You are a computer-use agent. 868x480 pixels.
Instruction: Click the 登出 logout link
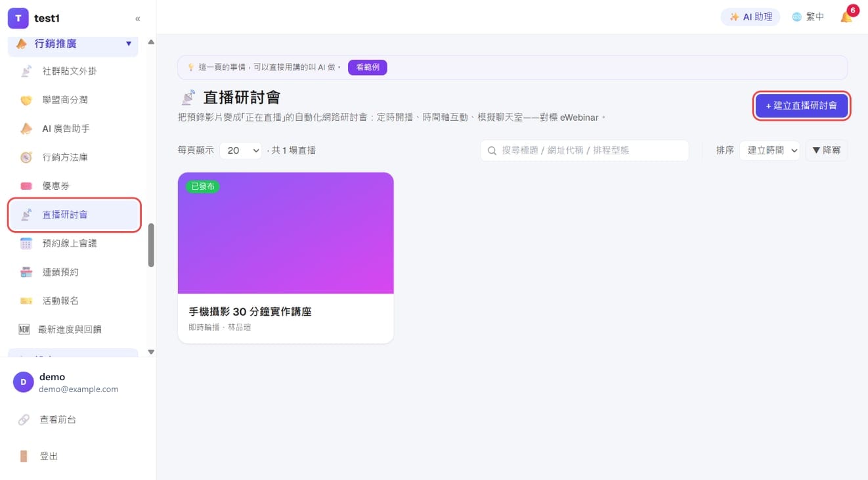(49, 456)
